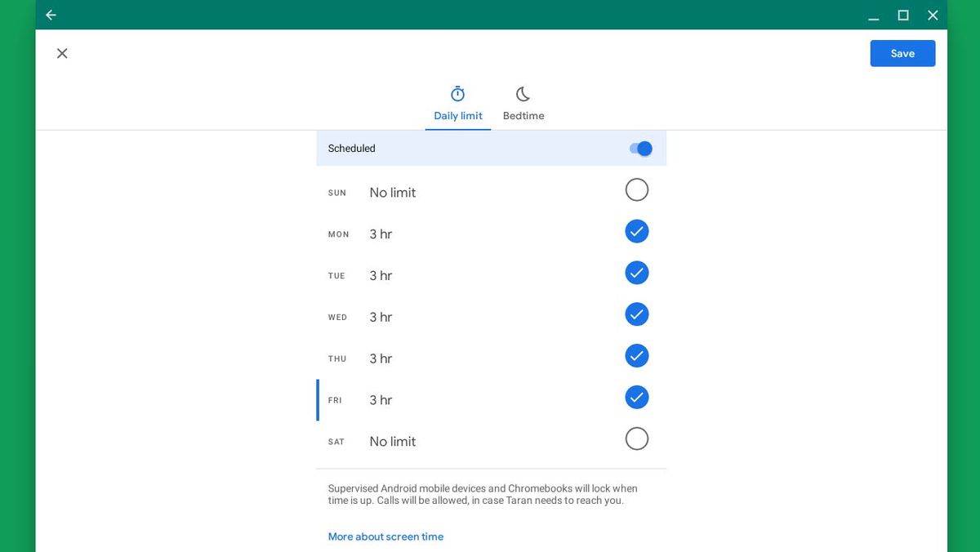Edit Friday's 3 hr time limit
This screenshot has height=552, width=980.
pyautogui.click(x=381, y=399)
